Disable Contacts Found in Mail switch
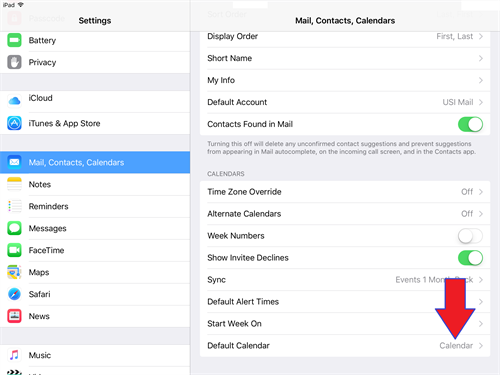This screenshot has height=375, width=500. (x=470, y=124)
